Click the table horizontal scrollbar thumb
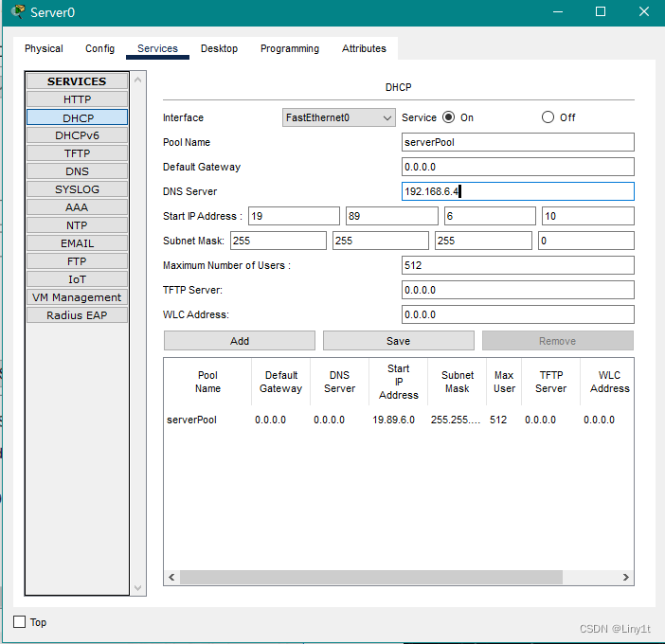 point(371,577)
